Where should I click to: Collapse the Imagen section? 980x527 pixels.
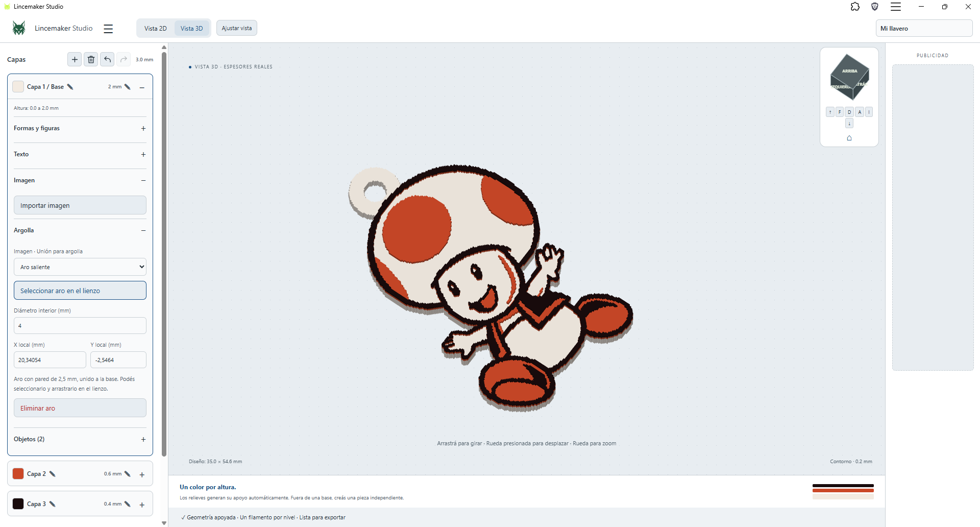click(143, 181)
